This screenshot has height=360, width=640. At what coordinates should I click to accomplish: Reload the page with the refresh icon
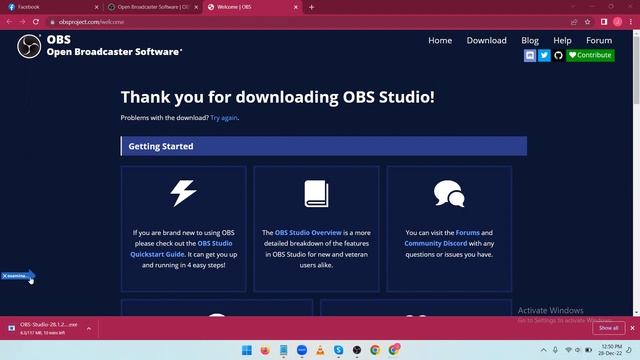[36, 22]
